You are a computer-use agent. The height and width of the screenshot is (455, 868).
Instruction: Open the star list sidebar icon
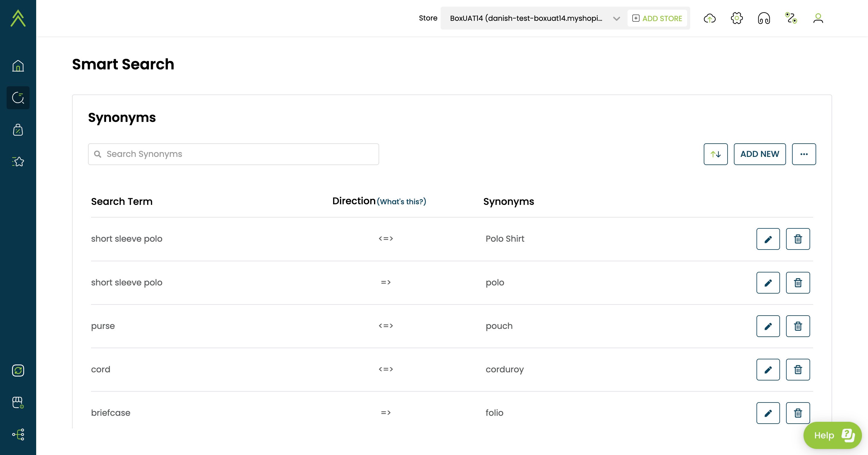(x=18, y=161)
